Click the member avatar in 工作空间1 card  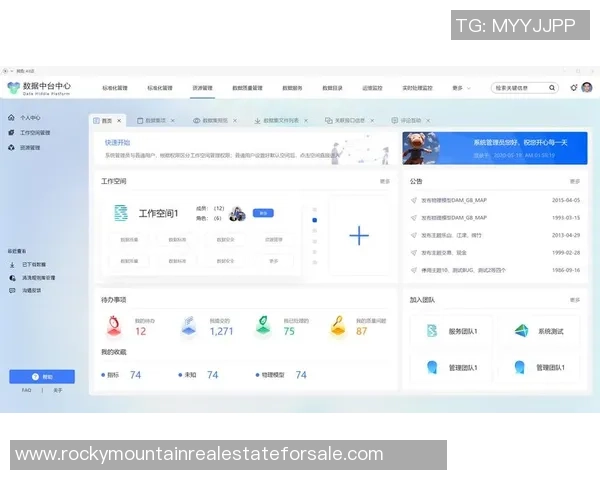coord(237,214)
